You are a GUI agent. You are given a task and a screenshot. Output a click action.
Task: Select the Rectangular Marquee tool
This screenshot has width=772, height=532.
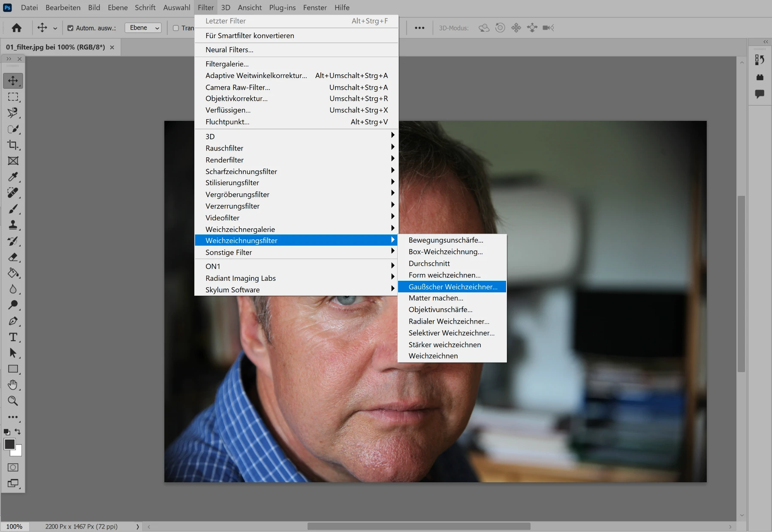(13, 97)
